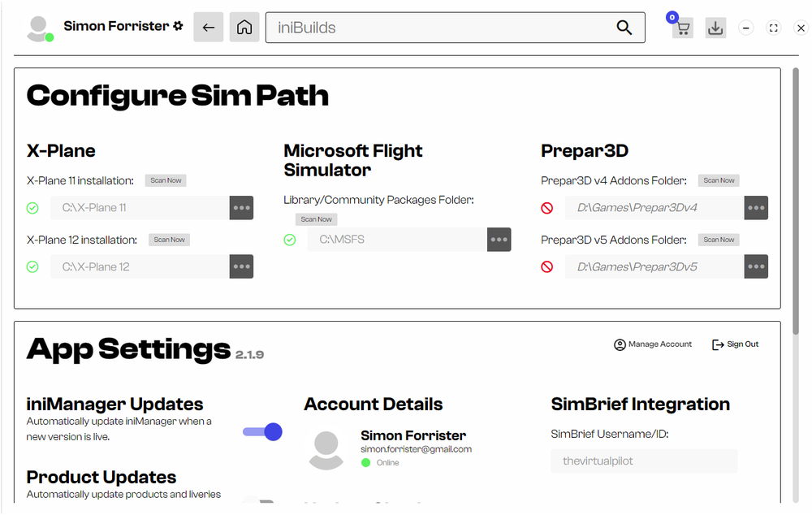Browse for X-Plane 12 folder
This screenshot has height=515, width=812.
click(x=241, y=266)
